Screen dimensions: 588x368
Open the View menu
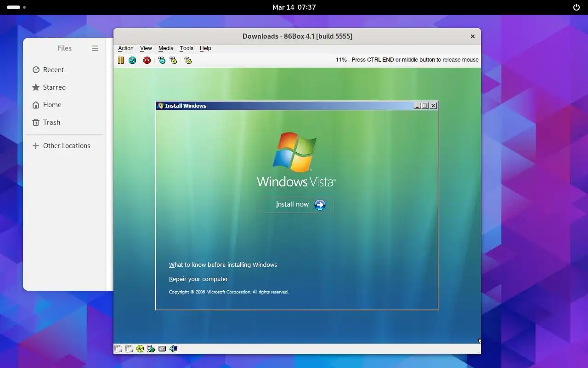pyautogui.click(x=146, y=48)
